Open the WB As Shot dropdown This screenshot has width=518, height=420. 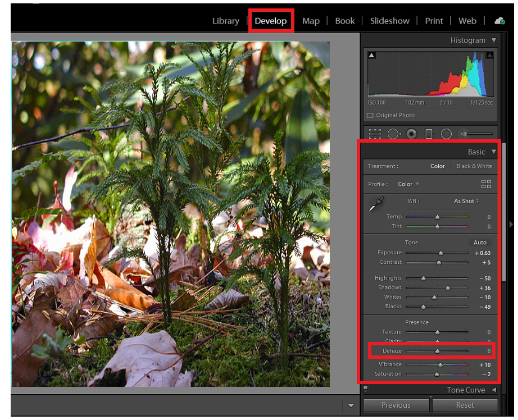click(466, 201)
